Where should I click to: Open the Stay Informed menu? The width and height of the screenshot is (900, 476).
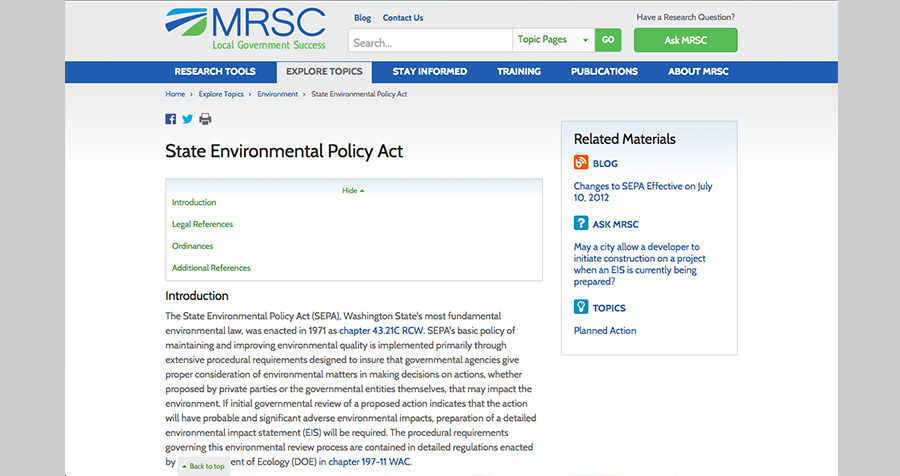(x=429, y=72)
